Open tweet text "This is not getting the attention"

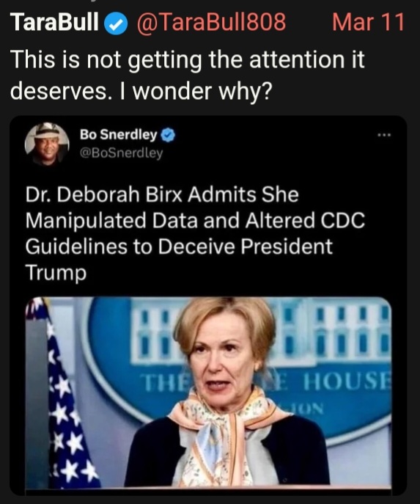(188, 60)
